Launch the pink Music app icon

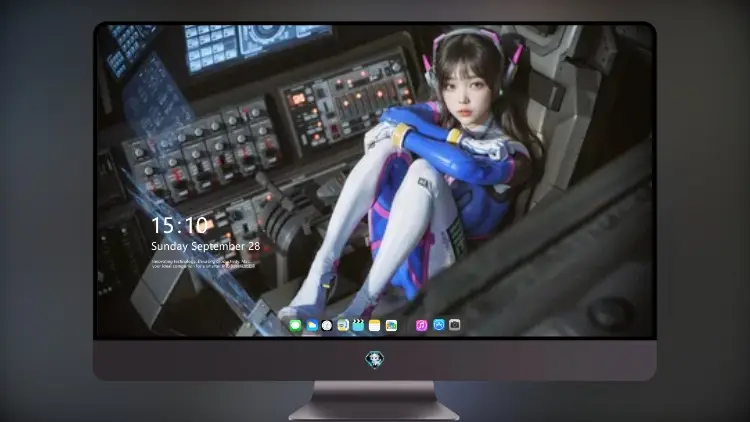[x=421, y=326]
